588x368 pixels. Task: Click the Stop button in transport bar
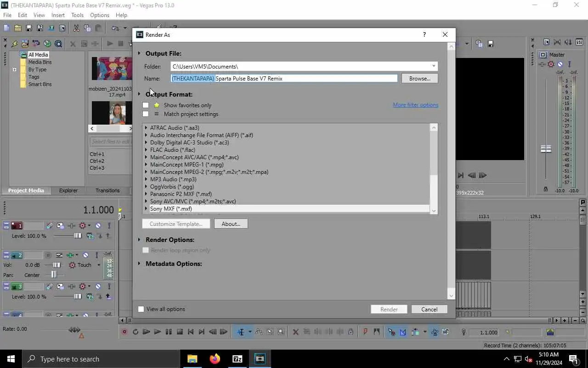[180, 332]
